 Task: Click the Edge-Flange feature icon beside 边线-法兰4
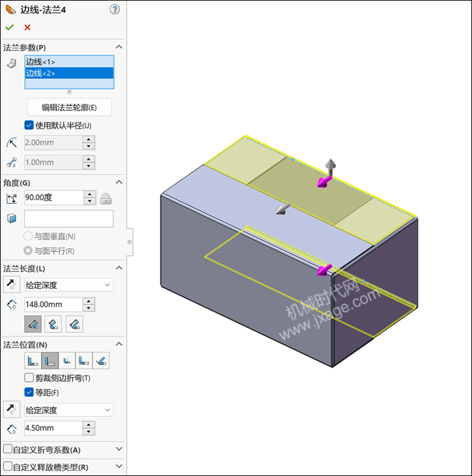pyautogui.click(x=11, y=9)
